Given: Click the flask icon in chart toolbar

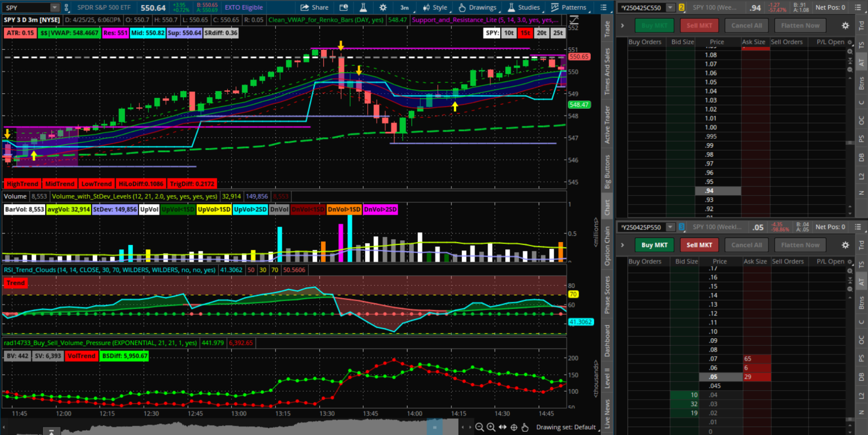Looking at the screenshot, I should pyautogui.click(x=363, y=7).
